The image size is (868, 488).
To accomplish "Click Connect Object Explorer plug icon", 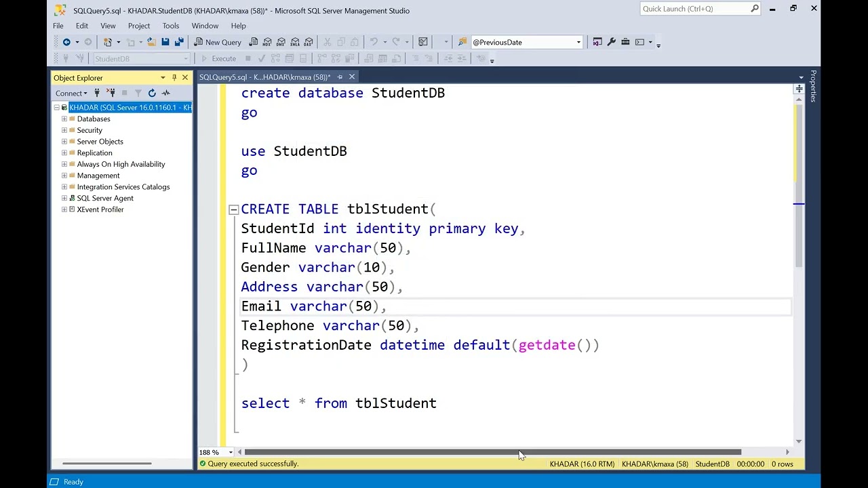I will pos(97,93).
